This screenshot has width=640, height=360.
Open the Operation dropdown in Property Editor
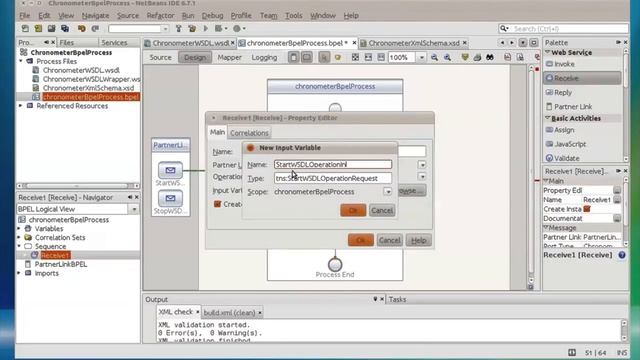(x=422, y=177)
